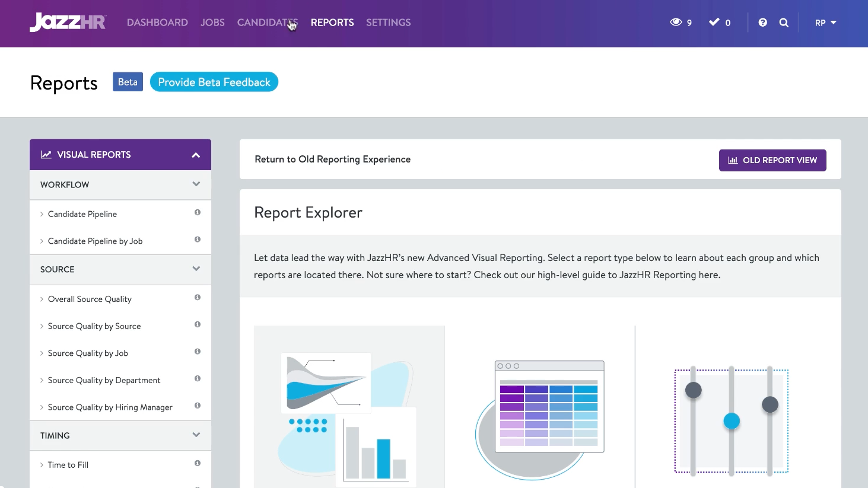868x488 pixels.
Task: Click the JazzHR logo
Action: [x=68, y=23]
